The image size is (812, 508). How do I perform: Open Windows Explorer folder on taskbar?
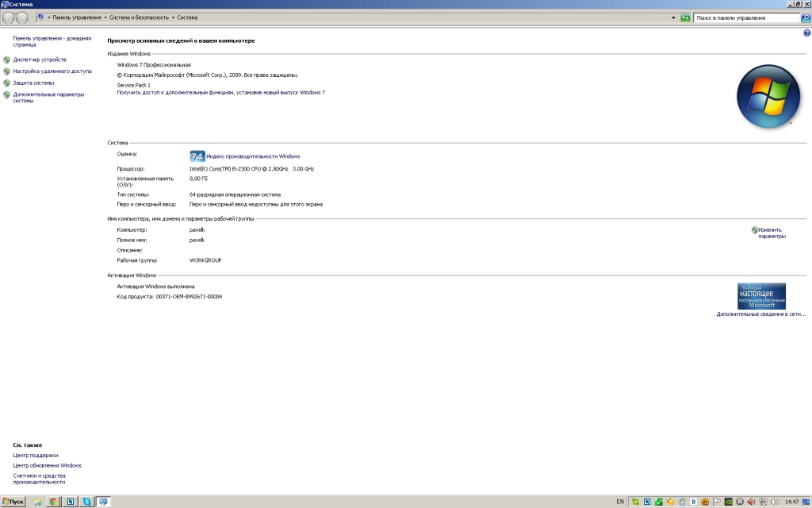36,502
